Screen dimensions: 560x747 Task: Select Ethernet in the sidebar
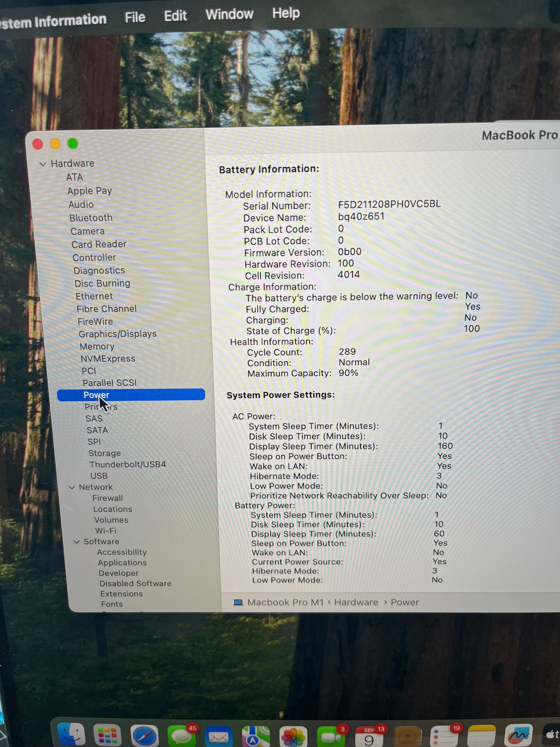point(94,296)
